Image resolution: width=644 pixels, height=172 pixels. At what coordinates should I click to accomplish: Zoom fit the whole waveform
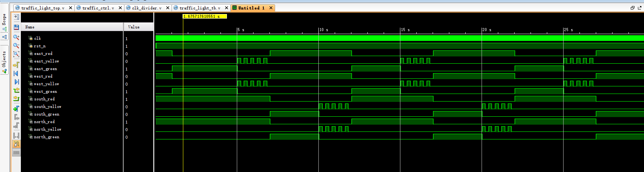tap(16, 54)
